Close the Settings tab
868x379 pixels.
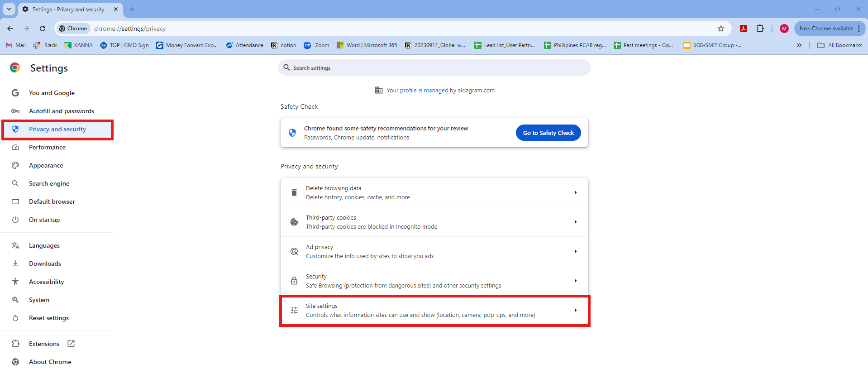point(116,9)
